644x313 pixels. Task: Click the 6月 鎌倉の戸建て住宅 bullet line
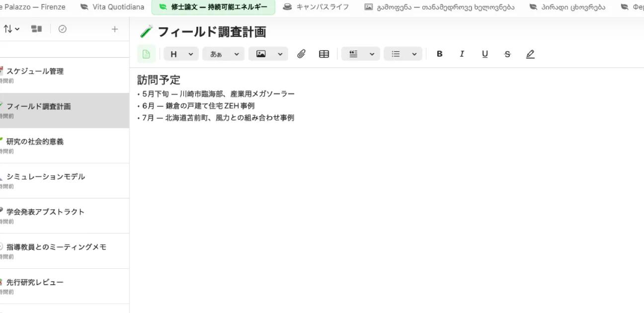pos(196,106)
